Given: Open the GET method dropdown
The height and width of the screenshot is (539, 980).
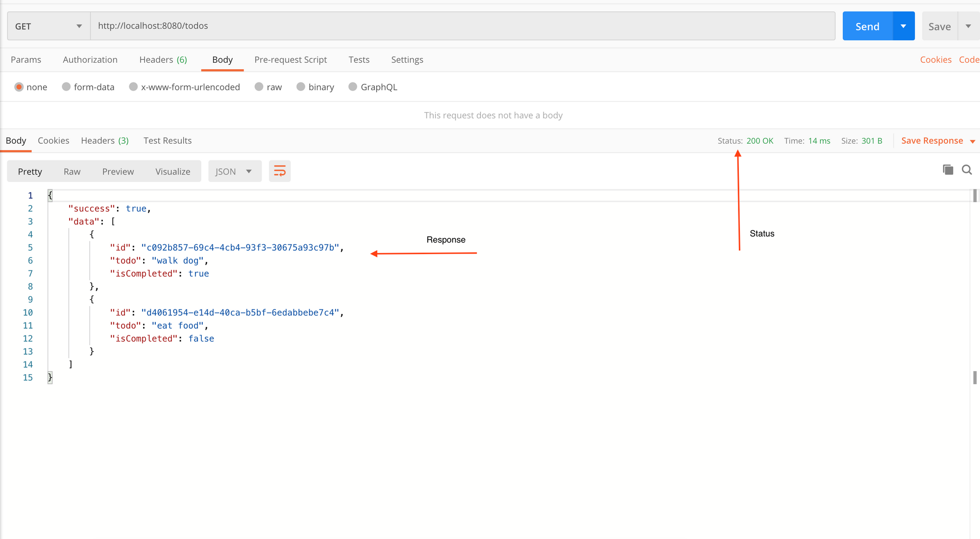Looking at the screenshot, I should pyautogui.click(x=49, y=26).
